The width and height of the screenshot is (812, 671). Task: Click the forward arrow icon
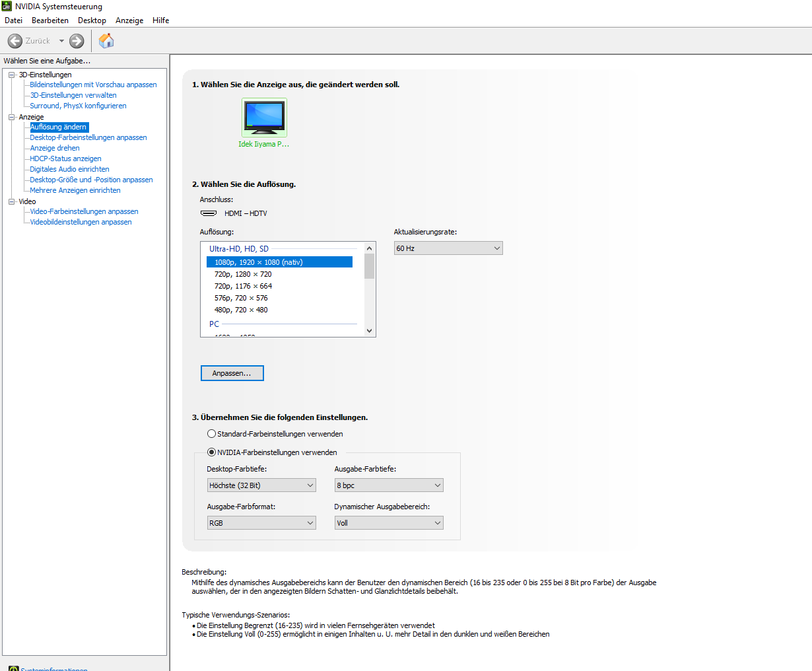pyautogui.click(x=77, y=41)
